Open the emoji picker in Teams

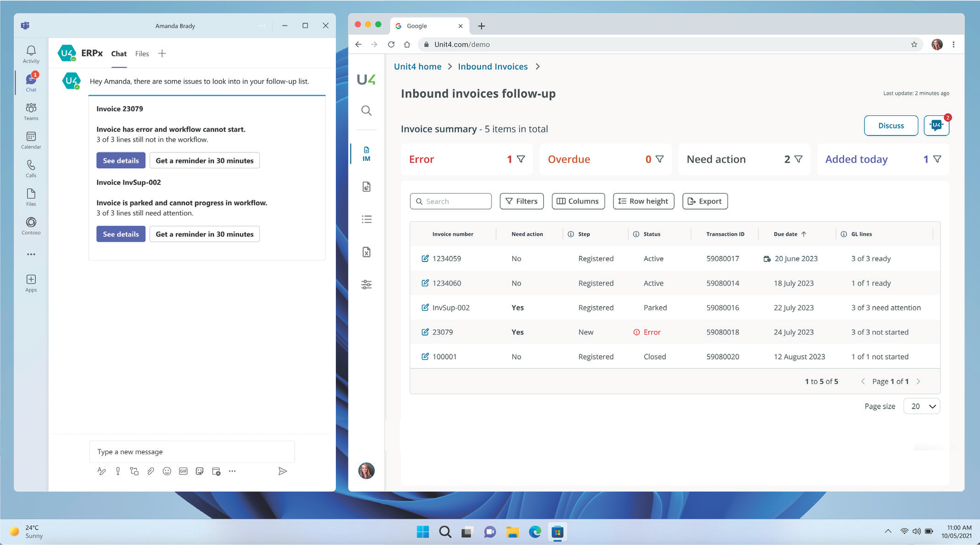[167, 471]
